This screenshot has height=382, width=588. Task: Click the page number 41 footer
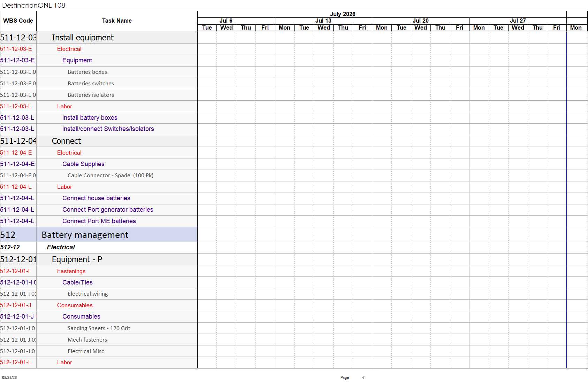[x=364, y=377]
